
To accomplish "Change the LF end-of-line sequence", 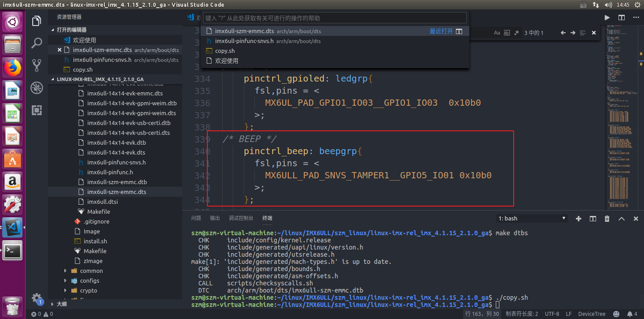I will [x=568, y=314].
